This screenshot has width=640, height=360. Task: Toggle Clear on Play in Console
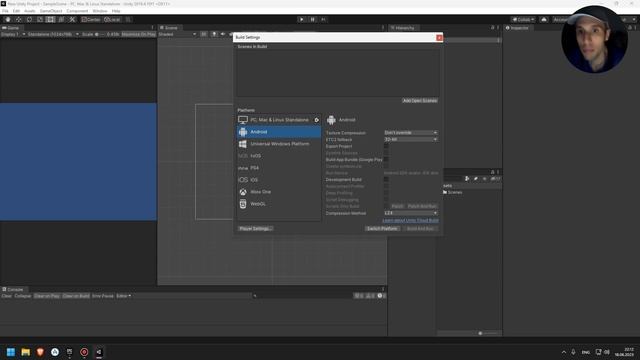coord(47,296)
